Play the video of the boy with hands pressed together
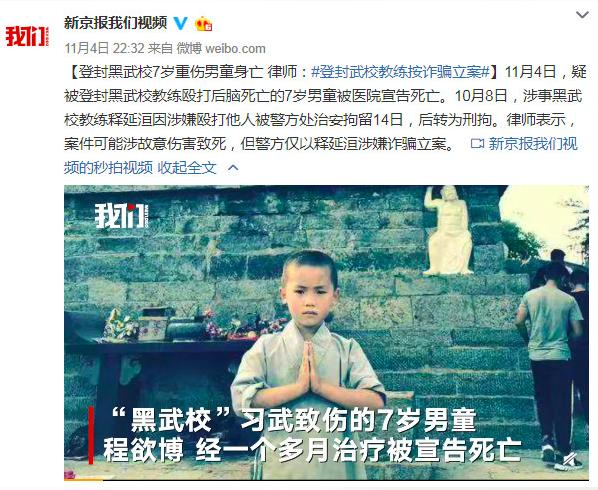 tap(326, 332)
